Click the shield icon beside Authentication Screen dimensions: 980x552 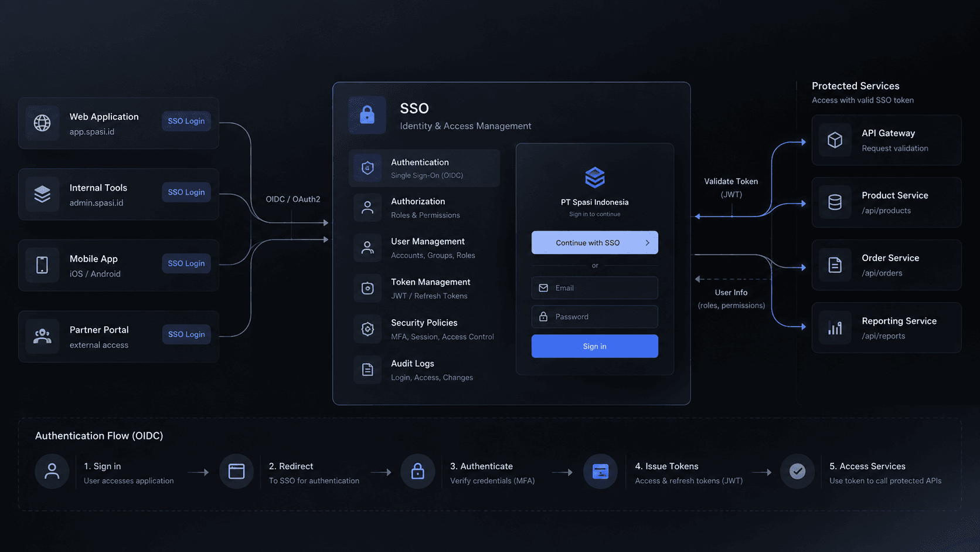coord(367,168)
